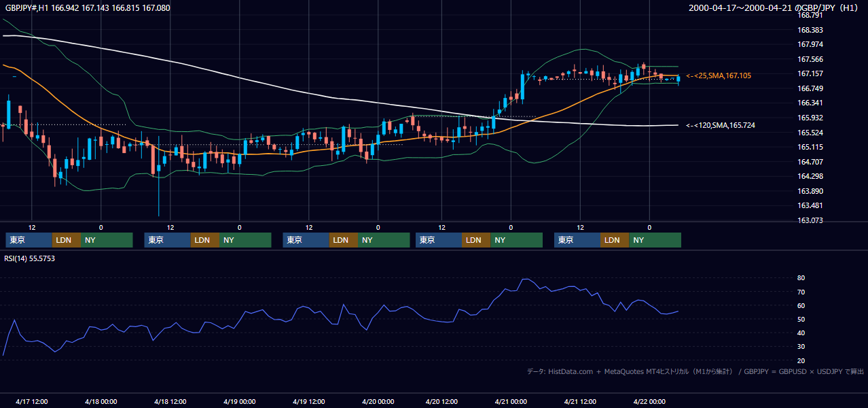
Task: Click RSI axis level 80
Action: (801, 278)
